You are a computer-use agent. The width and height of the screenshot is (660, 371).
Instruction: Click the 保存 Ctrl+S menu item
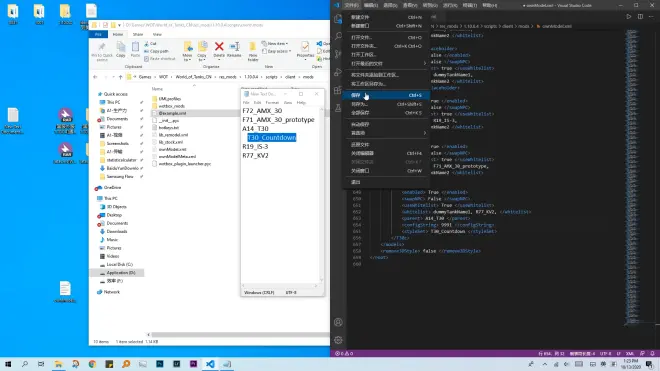coord(386,95)
